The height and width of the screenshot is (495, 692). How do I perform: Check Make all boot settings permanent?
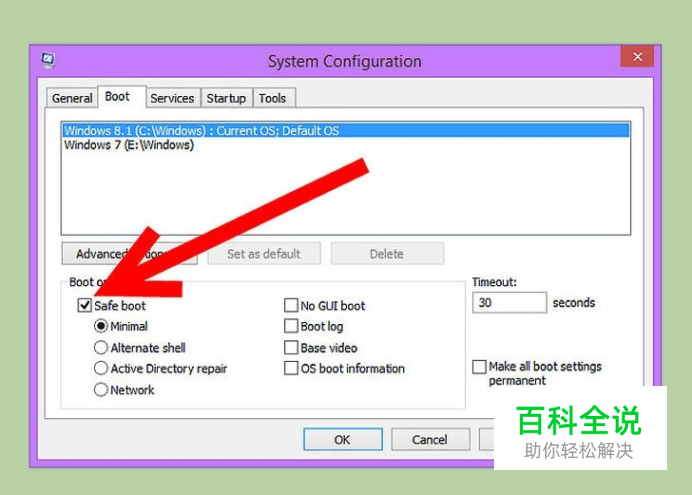479,367
